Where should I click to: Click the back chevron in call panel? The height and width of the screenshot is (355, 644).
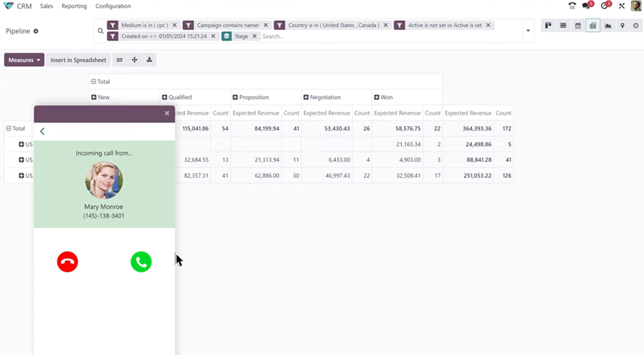pyautogui.click(x=42, y=131)
